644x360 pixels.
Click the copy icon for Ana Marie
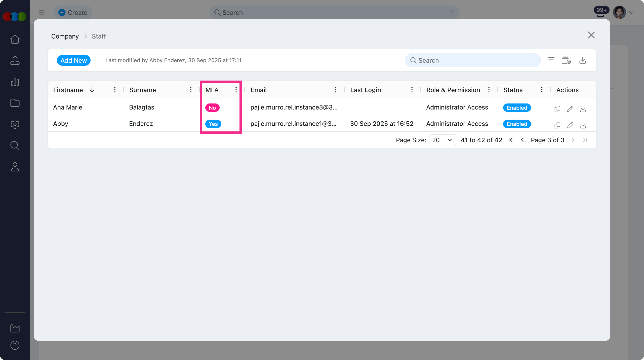coord(557,109)
